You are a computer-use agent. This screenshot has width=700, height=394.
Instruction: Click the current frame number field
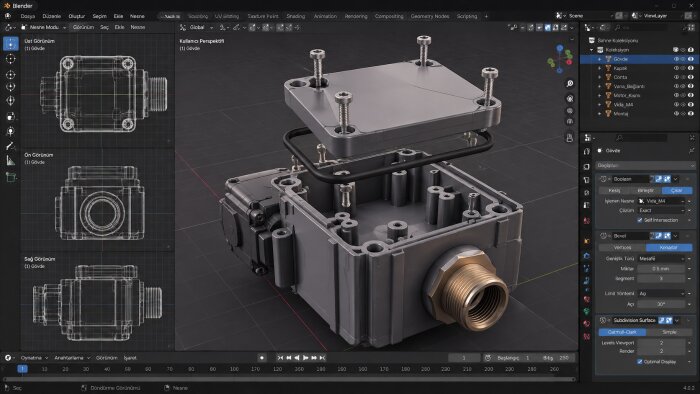coord(464,358)
